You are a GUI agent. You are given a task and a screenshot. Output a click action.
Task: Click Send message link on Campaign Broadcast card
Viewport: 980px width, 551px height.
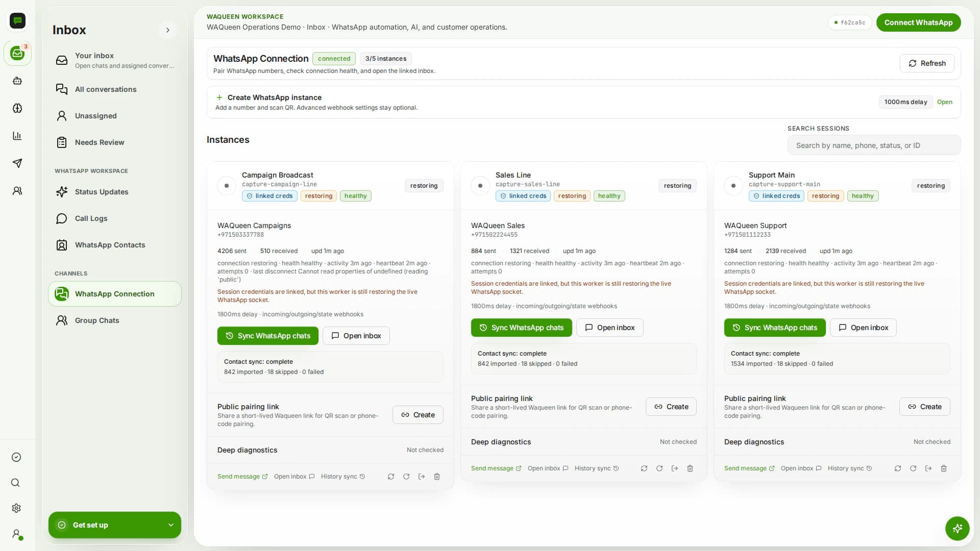tap(242, 477)
